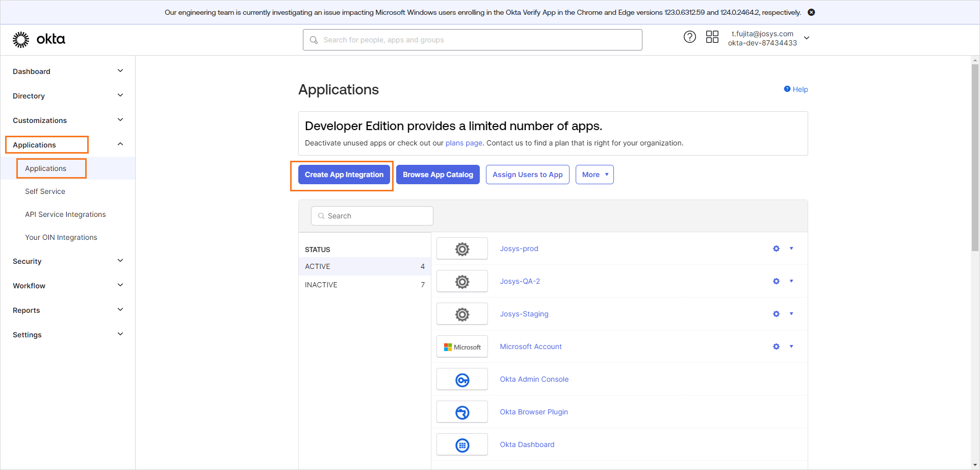Open the Okta Admin Console link
980x470 pixels.
click(x=534, y=379)
